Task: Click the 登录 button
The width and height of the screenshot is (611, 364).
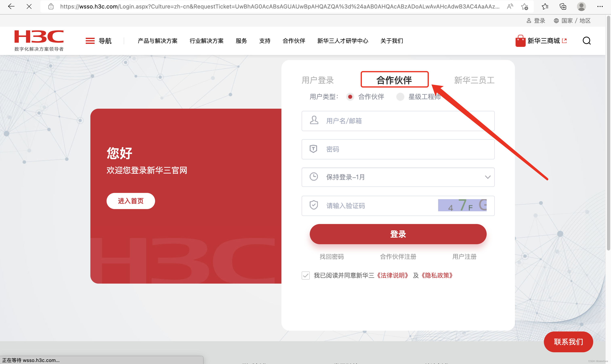Action: [x=398, y=234]
